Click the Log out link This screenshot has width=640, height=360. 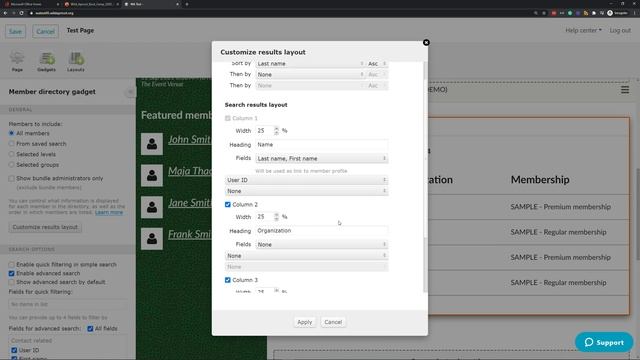pyautogui.click(x=620, y=30)
